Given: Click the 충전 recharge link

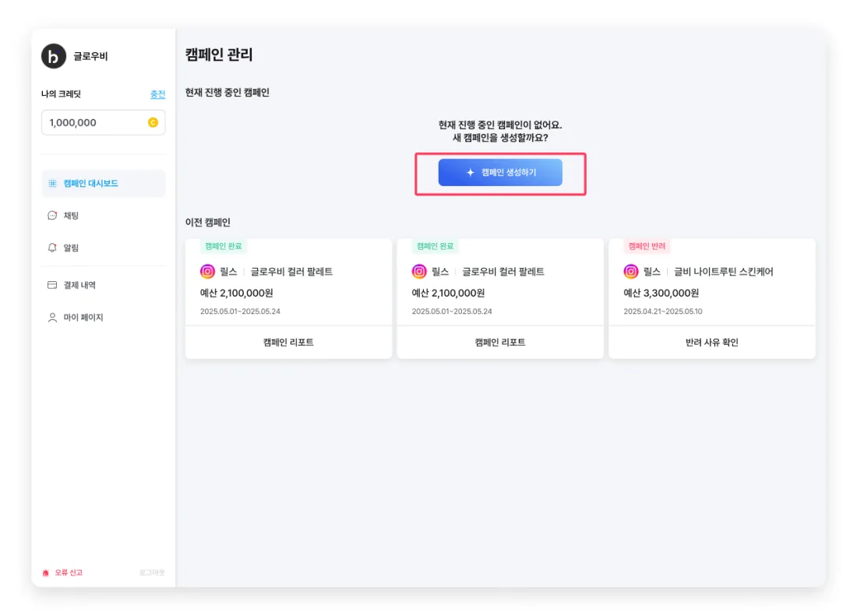Looking at the screenshot, I should pos(158,94).
